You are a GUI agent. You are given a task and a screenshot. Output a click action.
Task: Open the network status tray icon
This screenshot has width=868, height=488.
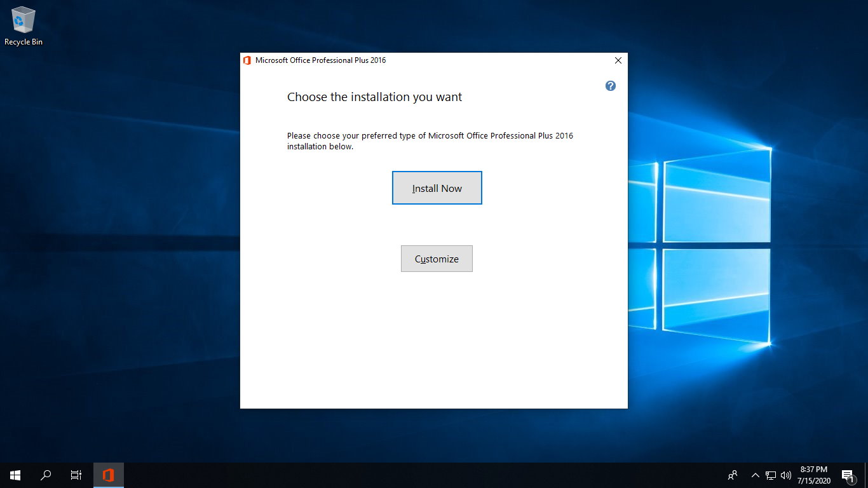771,475
